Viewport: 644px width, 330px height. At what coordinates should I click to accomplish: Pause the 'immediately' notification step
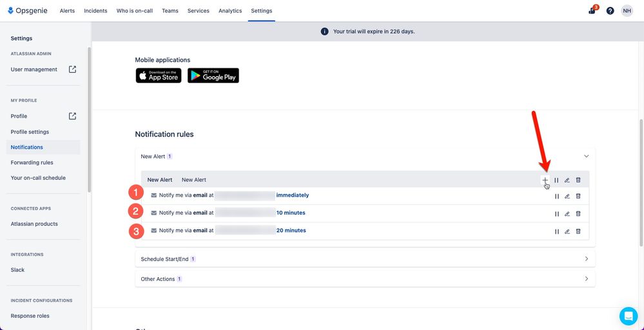[x=557, y=196]
